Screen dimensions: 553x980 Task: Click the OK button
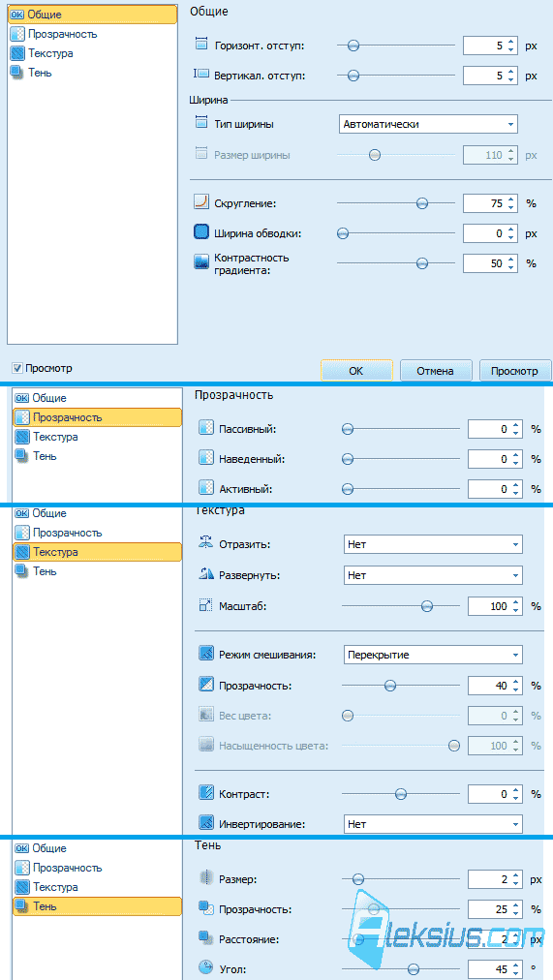click(x=356, y=370)
